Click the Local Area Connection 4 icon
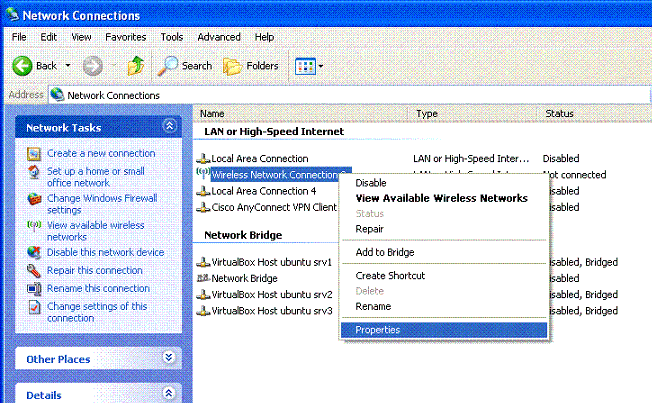 click(203, 191)
